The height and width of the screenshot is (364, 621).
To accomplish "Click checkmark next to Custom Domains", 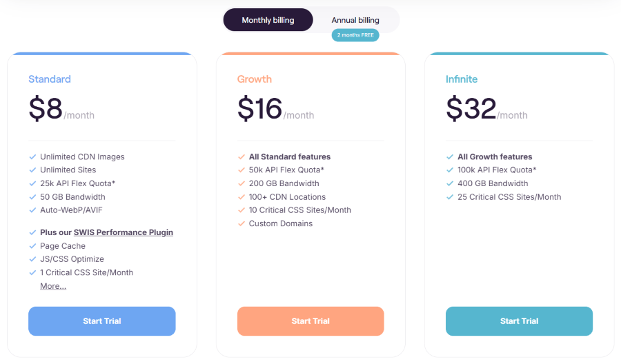I will (241, 223).
